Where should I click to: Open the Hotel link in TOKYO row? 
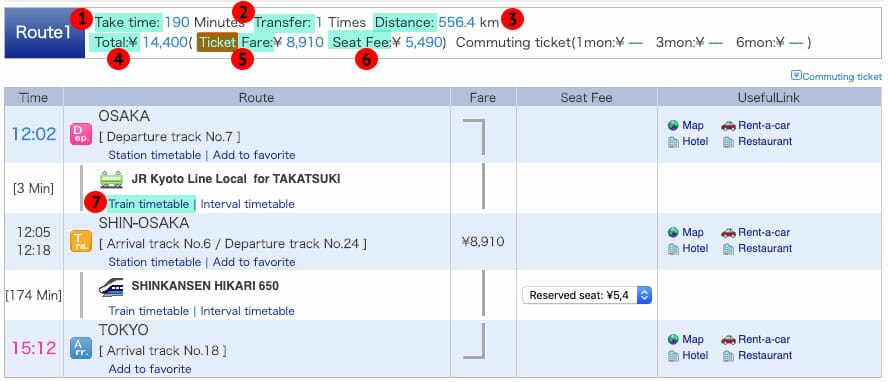coord(695,355)
